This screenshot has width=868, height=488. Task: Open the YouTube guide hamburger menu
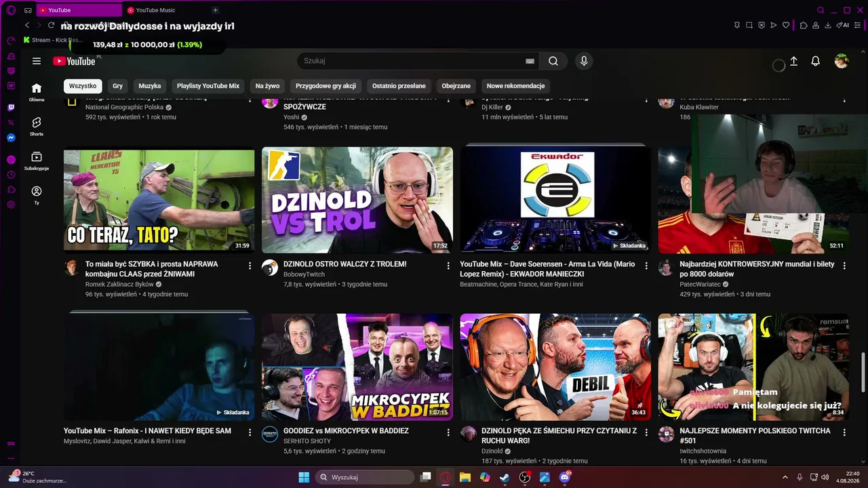(37, 61)
